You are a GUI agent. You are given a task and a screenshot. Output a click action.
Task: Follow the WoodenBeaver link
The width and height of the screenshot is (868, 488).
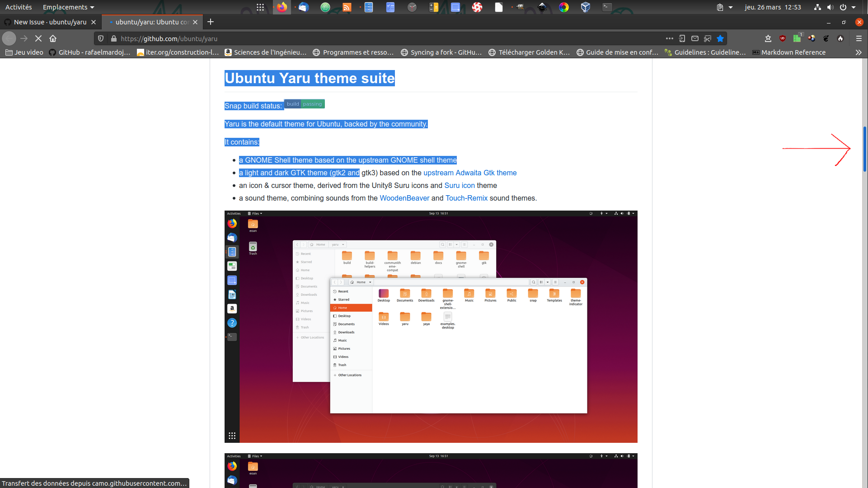coord(404,198)
